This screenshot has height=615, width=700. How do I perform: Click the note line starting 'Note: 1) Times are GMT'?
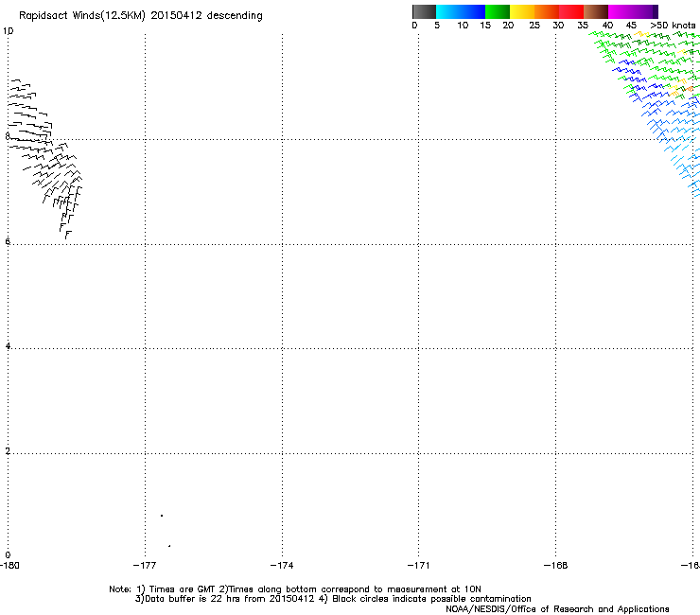295,589
